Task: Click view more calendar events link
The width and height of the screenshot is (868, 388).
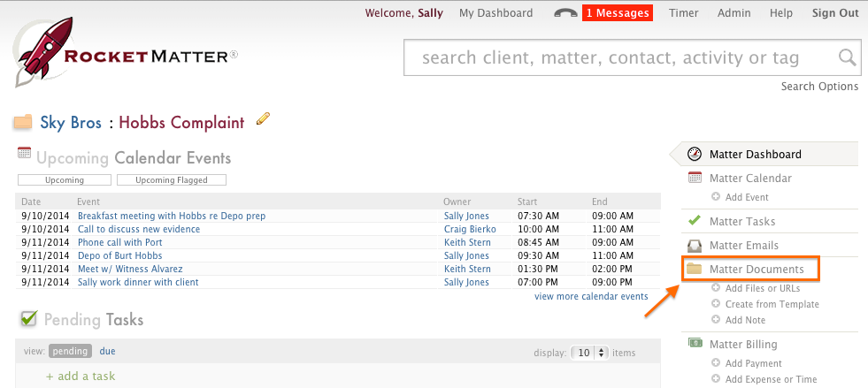Action: tap(590, 297)
